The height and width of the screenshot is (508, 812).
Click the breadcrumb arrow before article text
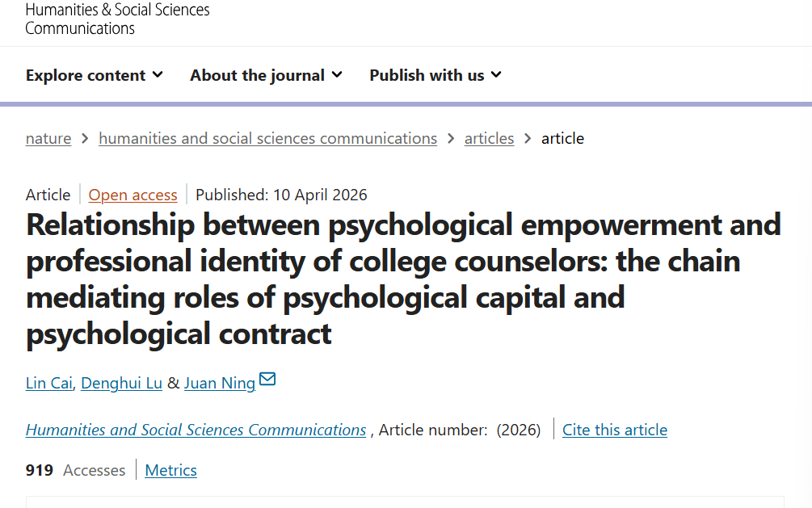click(527, 138)
